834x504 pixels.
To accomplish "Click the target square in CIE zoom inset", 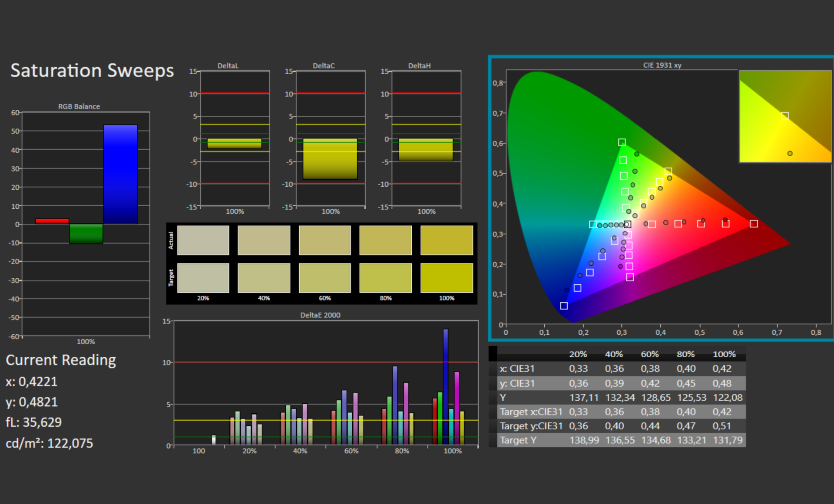I will click(785, 116).
